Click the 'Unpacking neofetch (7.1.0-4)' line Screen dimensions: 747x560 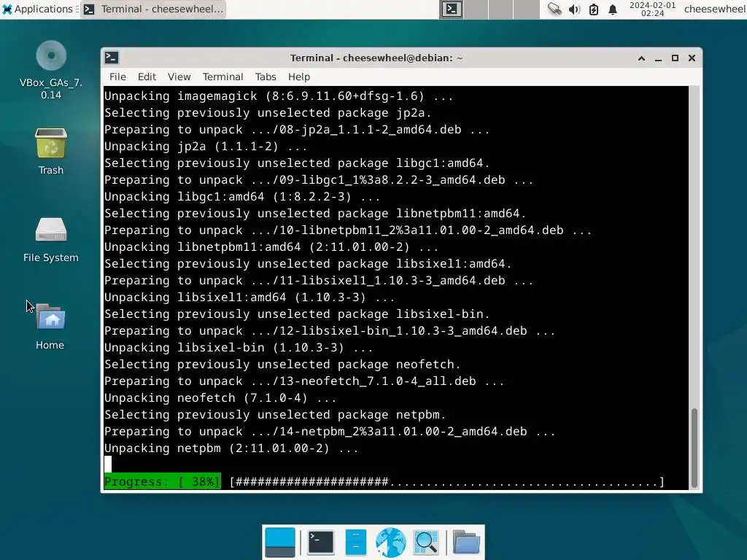pyautogui.click(x=220, y=397)
